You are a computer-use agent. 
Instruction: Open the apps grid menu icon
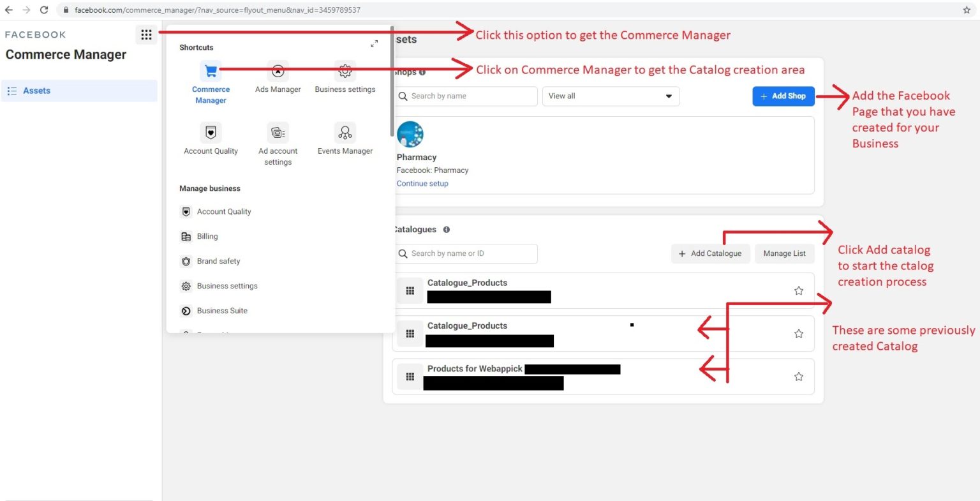pyautogui.click(x=146, y=34)
